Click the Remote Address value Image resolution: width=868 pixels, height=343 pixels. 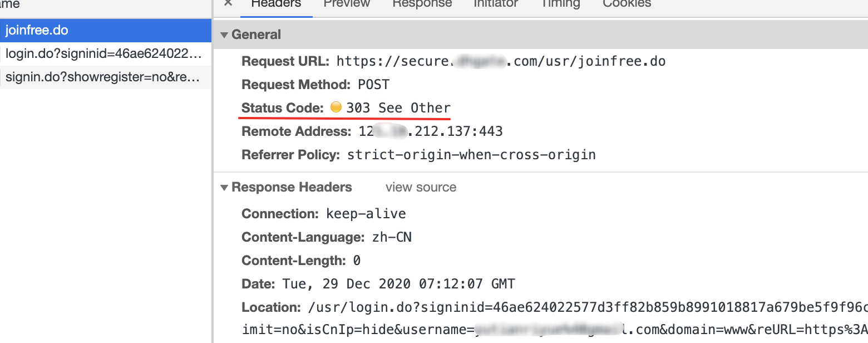point(431,131)
